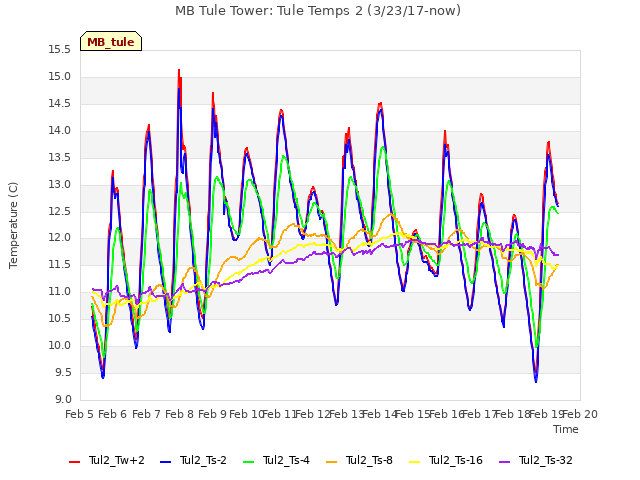
Task: Click the Feb 10 x-axis tick label
Action: tap(246, 414)
